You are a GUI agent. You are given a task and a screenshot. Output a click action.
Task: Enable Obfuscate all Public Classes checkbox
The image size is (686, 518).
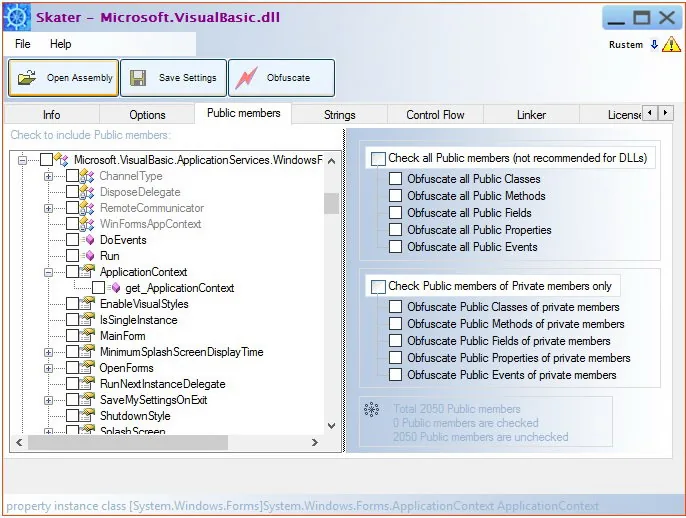coord(395,178)
